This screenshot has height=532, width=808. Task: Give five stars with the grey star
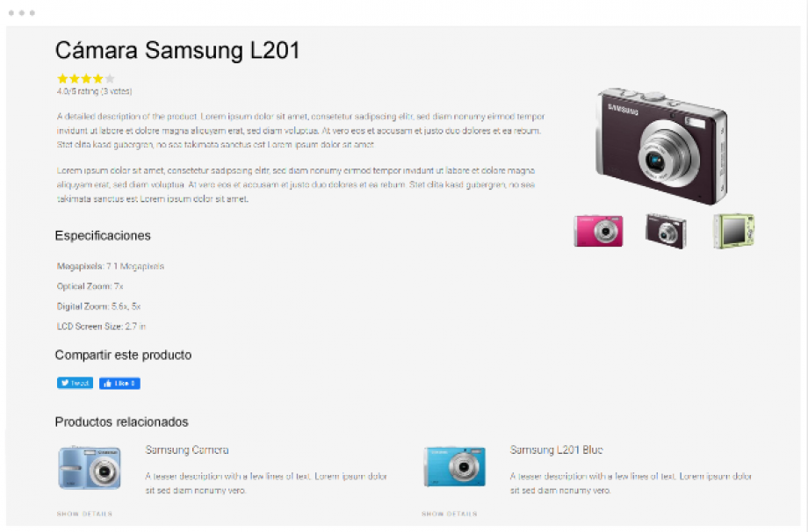(110, 78)
